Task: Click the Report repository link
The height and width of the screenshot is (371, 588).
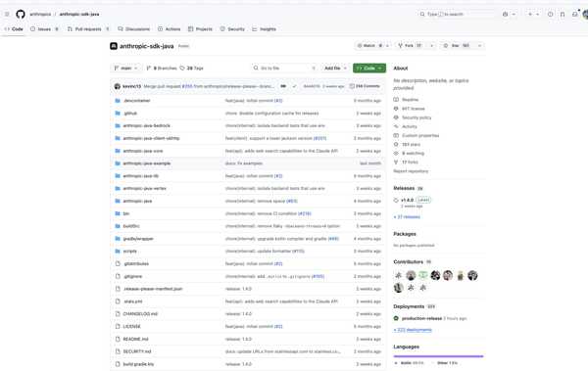Action: pos(411,171)
